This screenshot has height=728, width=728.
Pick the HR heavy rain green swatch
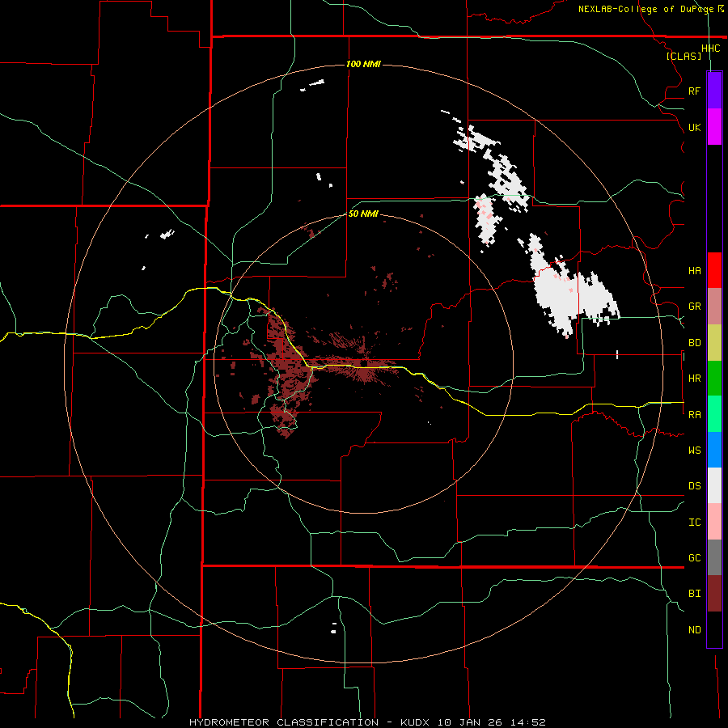(x=714, y=379)
